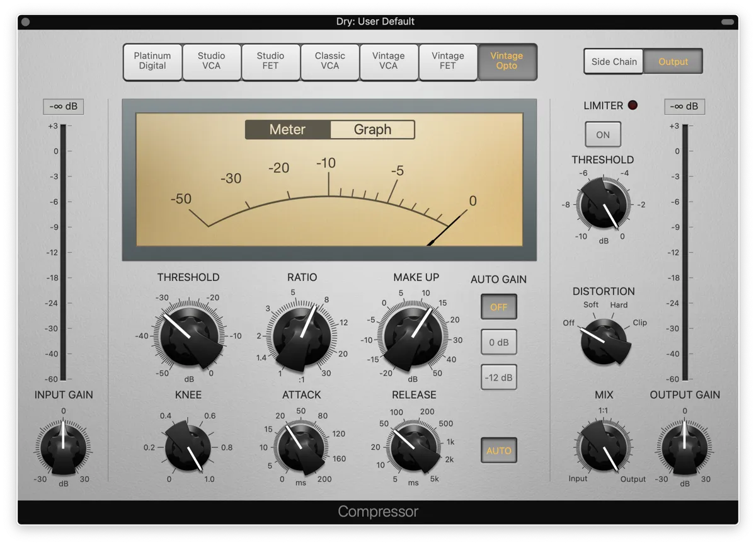Turn the RELEASE time knob
The height and width of the screenshot is (545, 756).
[413, 449]
